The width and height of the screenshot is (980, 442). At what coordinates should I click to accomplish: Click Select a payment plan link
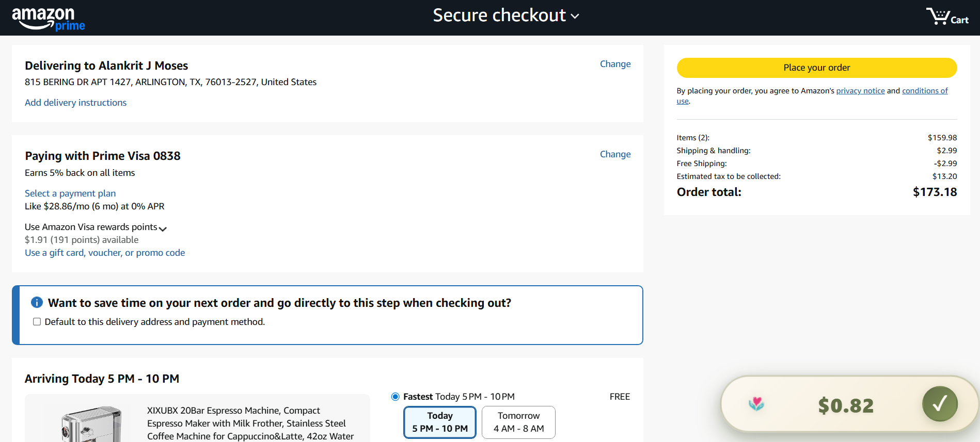click(70, 193)
